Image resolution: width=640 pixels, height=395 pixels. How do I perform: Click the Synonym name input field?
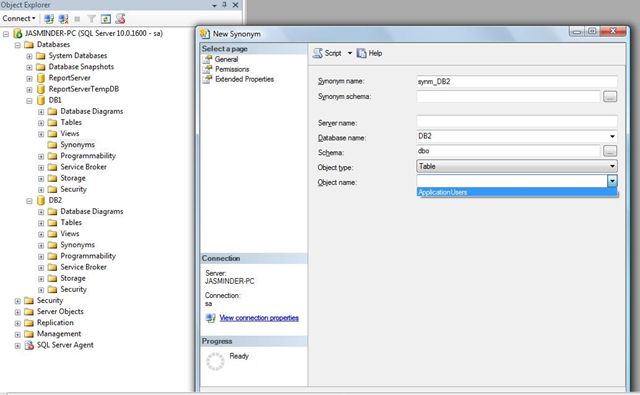pos(517,82)
